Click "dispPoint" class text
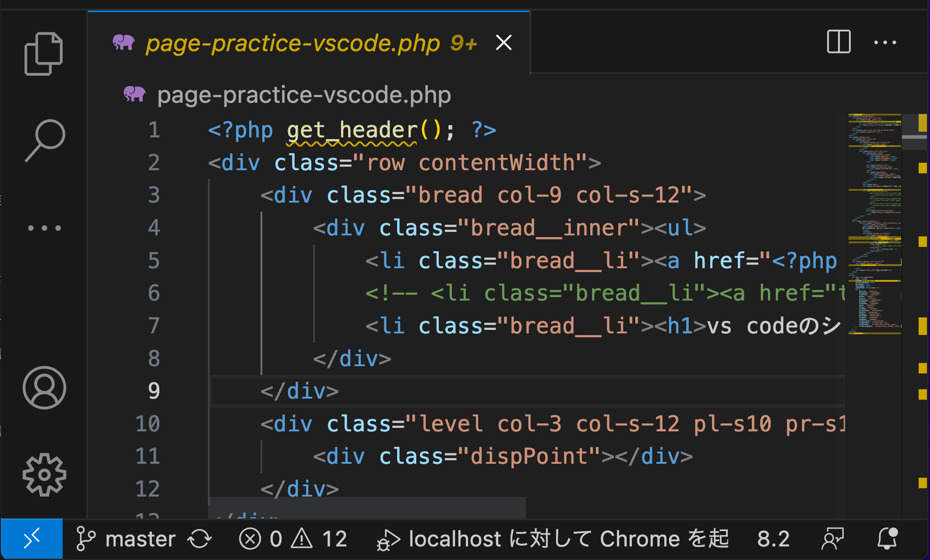The height and width of the screenshot is (560, 930). (529, 456)
